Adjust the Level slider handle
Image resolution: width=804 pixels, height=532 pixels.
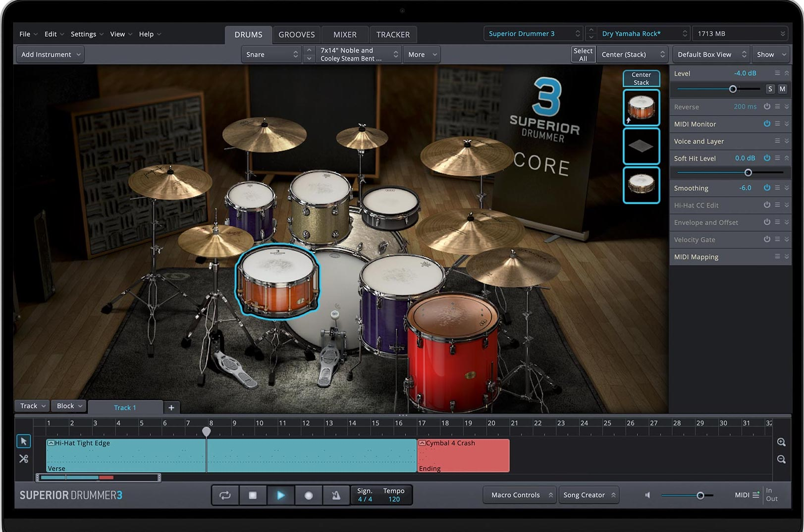coord(733,89)
